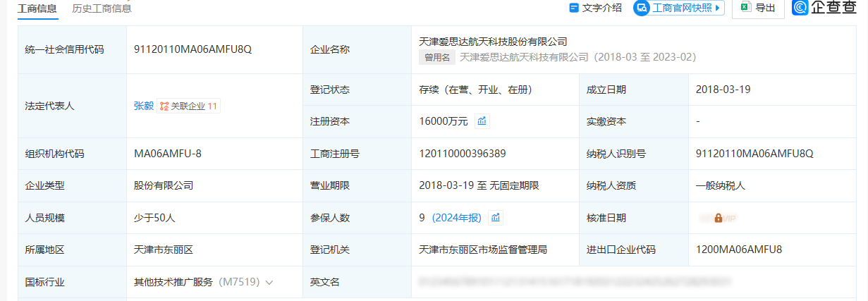Click the 天津市东丽区 region value
The image size is (868, 301).
point(164,250)
